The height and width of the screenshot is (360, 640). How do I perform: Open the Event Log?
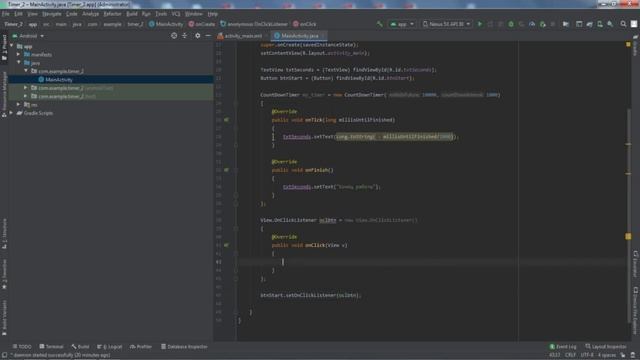point(563,347)
